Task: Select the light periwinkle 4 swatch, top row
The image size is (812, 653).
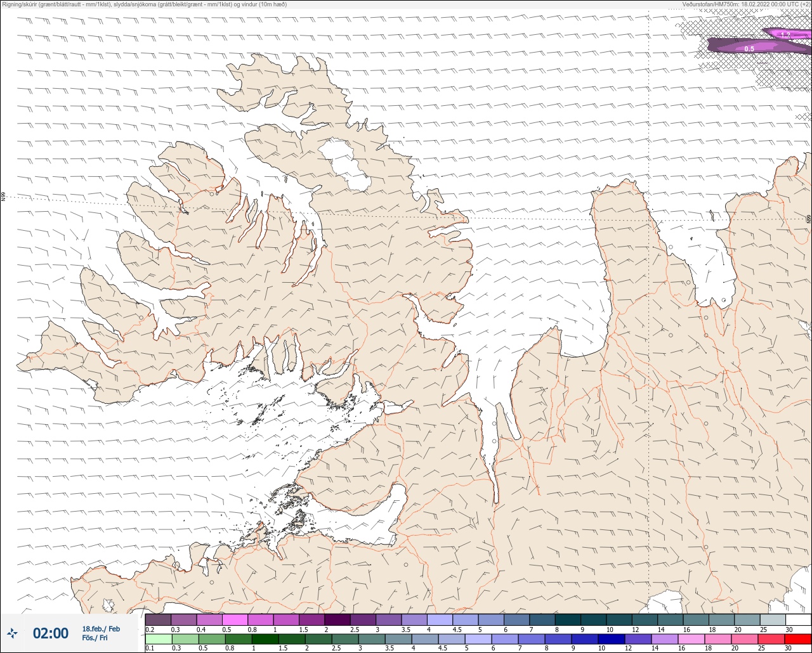Action: coord(440,619)
